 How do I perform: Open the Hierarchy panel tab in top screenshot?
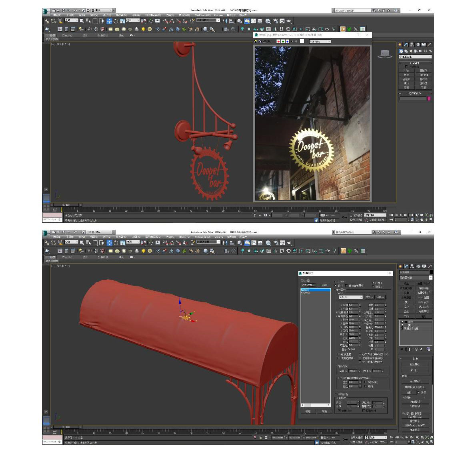412,44
